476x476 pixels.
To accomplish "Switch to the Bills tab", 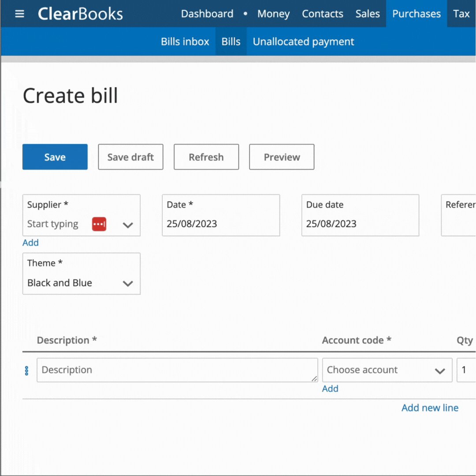I will pos(231,41).
